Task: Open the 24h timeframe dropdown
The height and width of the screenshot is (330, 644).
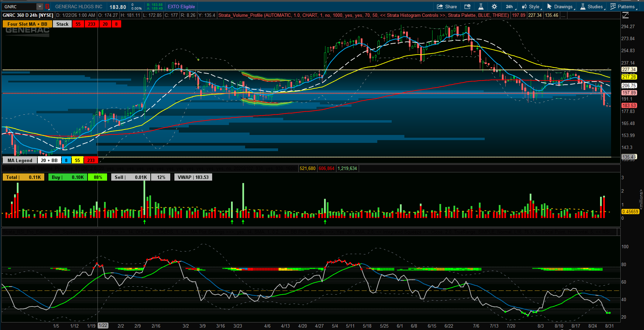Action: (x=509, y=7)
